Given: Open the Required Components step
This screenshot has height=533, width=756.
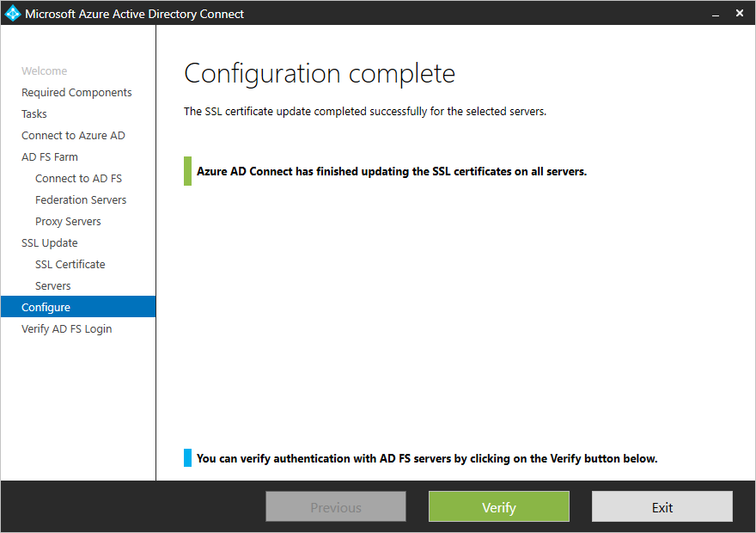Looking at the screenshot, I should pos(76,93).
